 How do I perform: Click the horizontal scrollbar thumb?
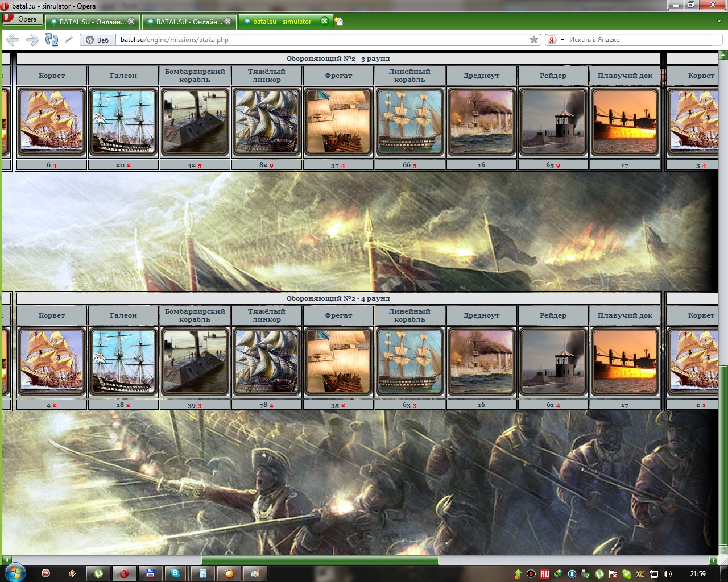tap(320, 560)
